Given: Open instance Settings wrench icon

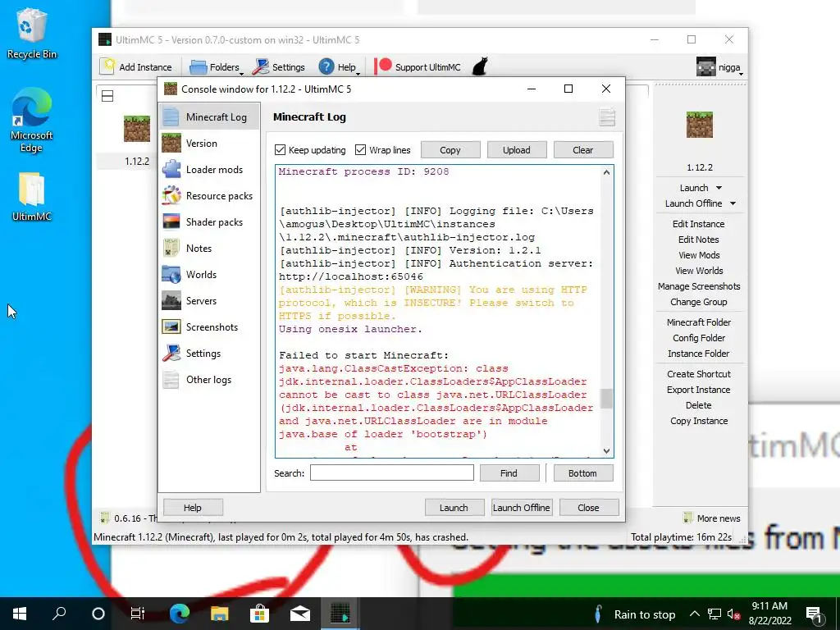Looking at the screenshot, I should [171, 353].
